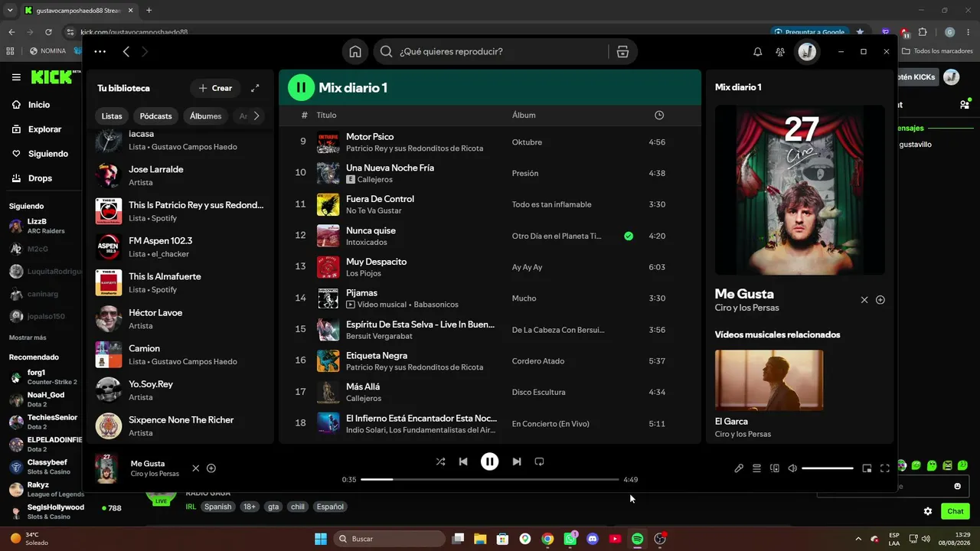Add Me Gusta to library in bottom bar
980x551 pixels.
(211, 468)
